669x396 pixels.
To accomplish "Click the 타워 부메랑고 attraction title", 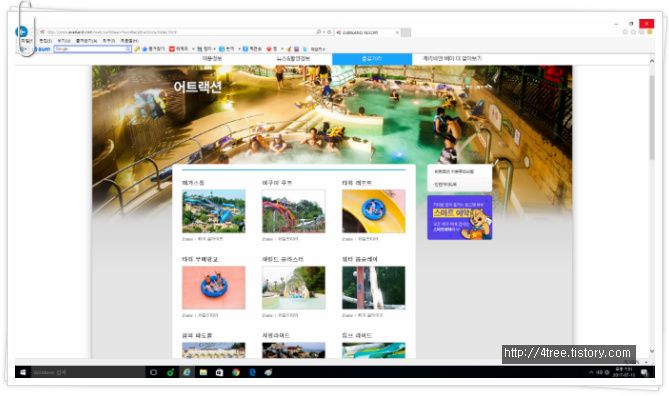I will click(x=200, y=259).
